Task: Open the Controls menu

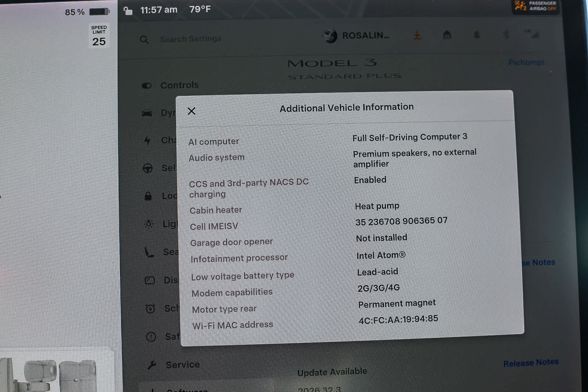Action: pos(179,85)
